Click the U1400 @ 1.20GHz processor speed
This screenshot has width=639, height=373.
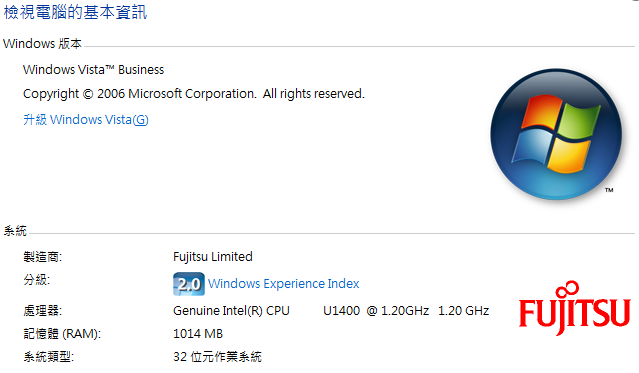point(376,311)
